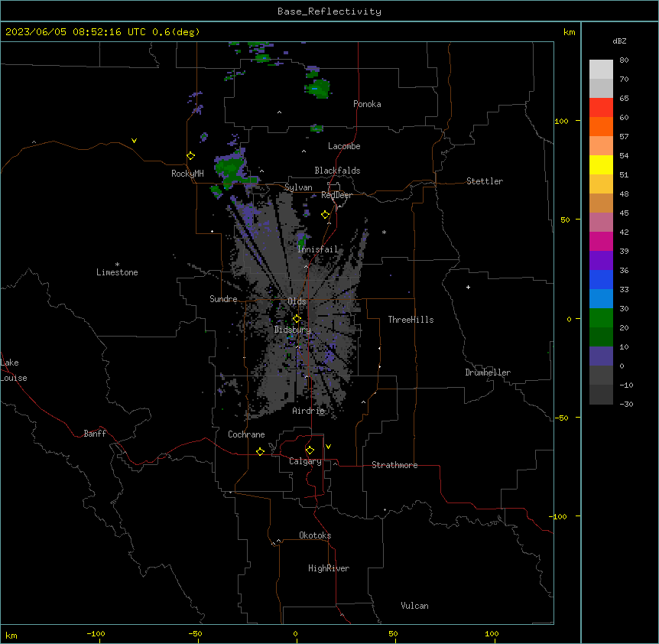Click the yellow radar site marker at Olds
The image size is (659, 644).
297,319
